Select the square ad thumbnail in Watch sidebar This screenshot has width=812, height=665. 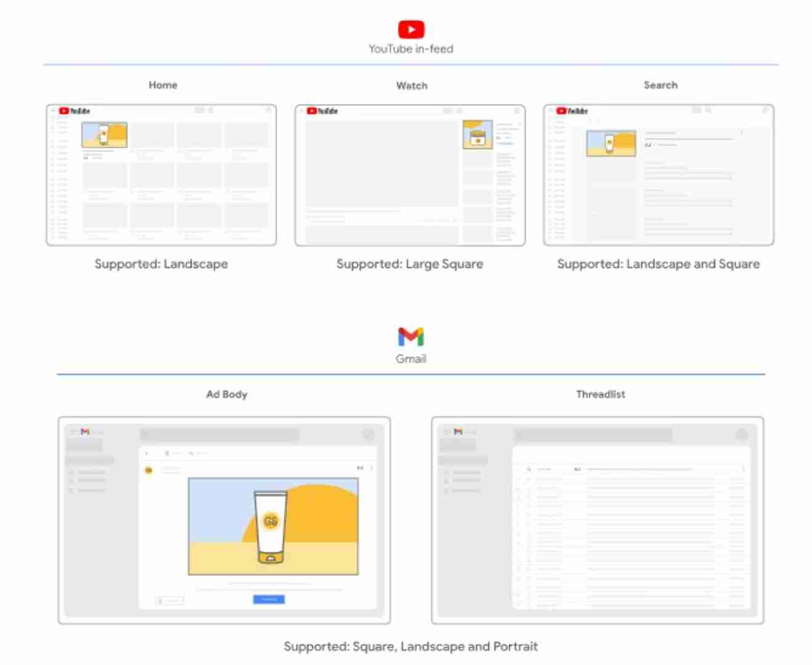click(477, 135)
